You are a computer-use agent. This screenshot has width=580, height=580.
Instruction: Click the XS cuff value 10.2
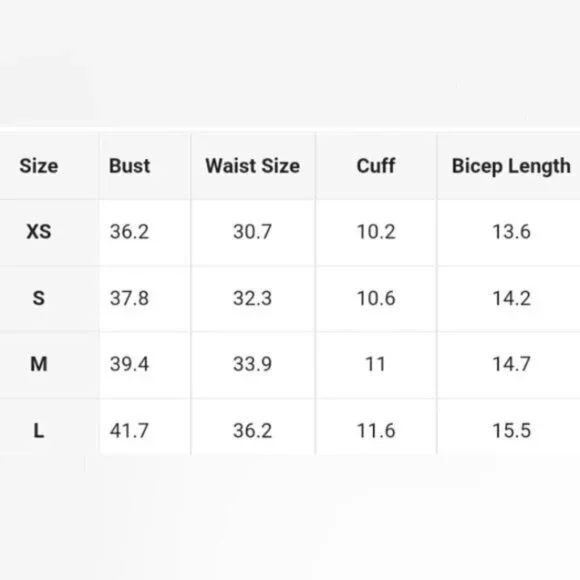[x=376, y=232]
